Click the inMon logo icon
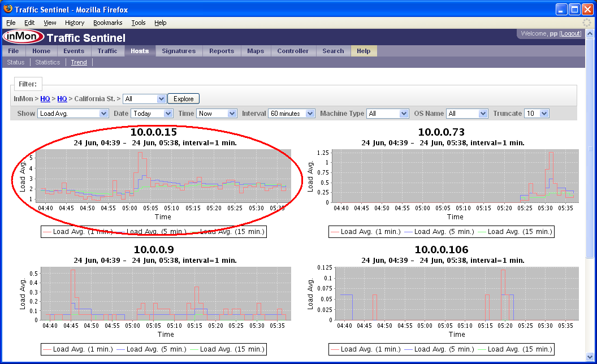The height and width of the screenshot is (364, 597). click(23, 37)
